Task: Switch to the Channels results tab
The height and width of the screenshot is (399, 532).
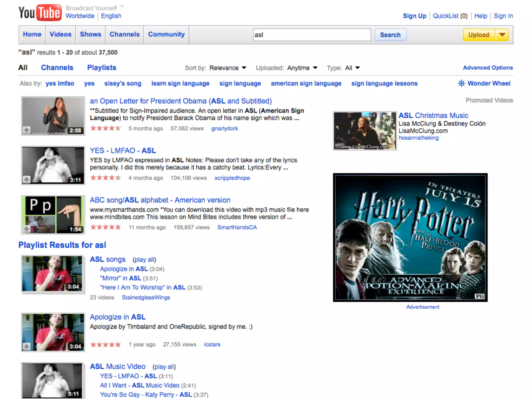Action: coord(57,68)
